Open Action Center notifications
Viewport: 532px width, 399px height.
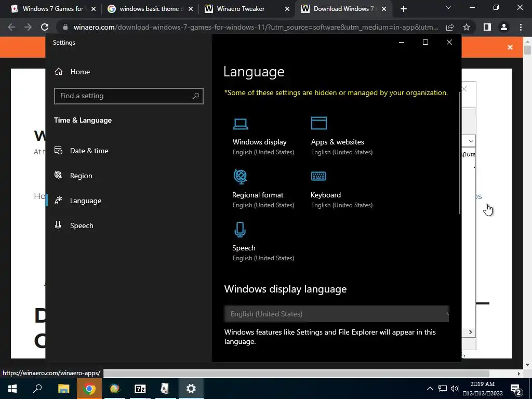[516, 389]
